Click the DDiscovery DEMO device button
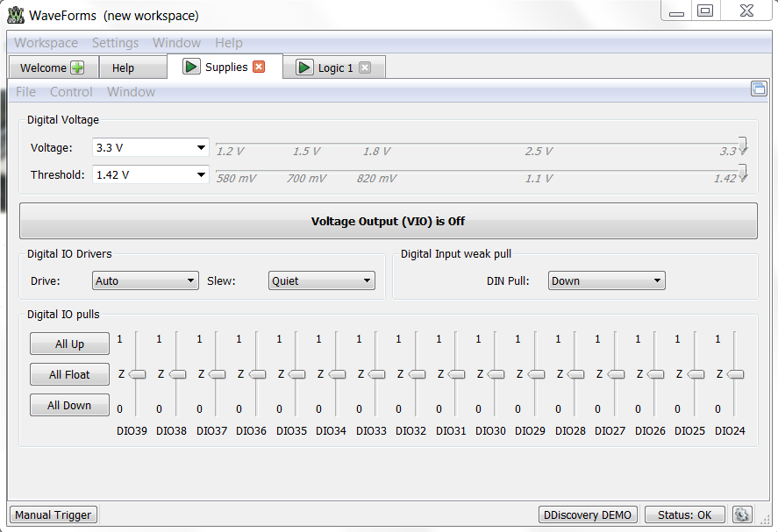 587,514
